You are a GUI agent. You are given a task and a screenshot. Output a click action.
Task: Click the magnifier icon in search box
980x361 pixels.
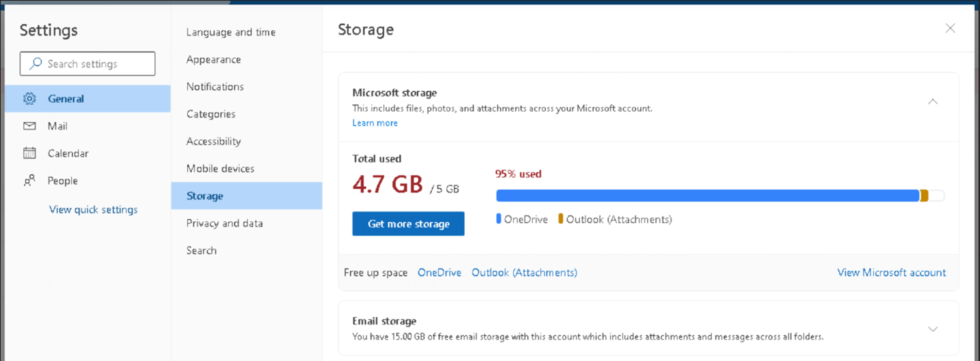[x=35, y=64]
